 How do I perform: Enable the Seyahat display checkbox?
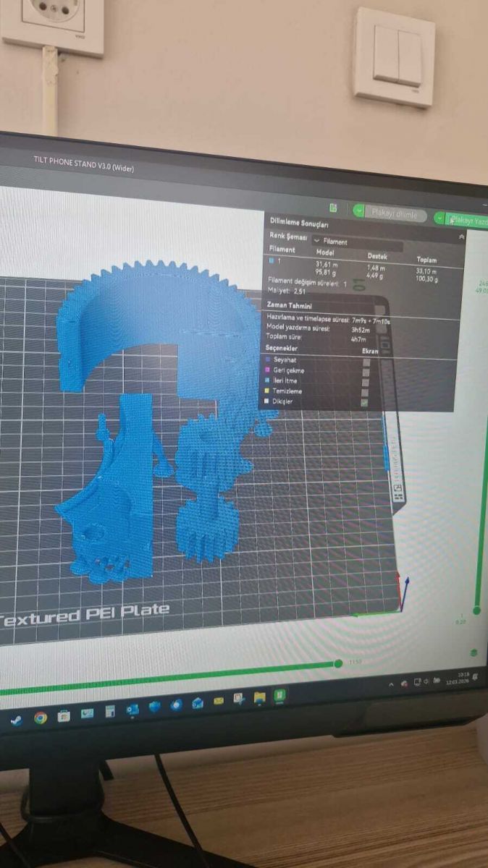[366, 362]
